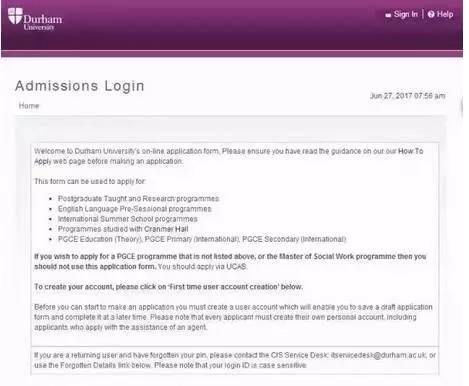Select the Postgraduate Taught and Research programmes bullet
This screenshot has height=386, width=469.
[139, 199]
